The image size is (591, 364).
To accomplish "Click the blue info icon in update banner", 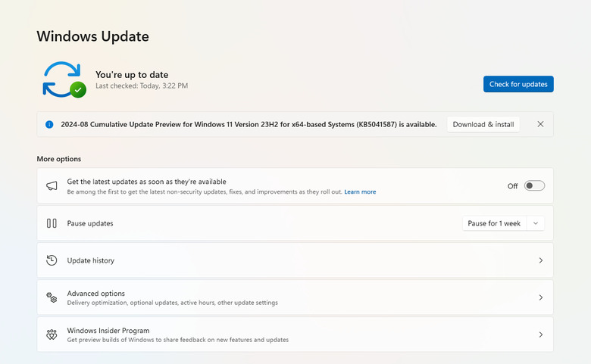I will (49, 124).
